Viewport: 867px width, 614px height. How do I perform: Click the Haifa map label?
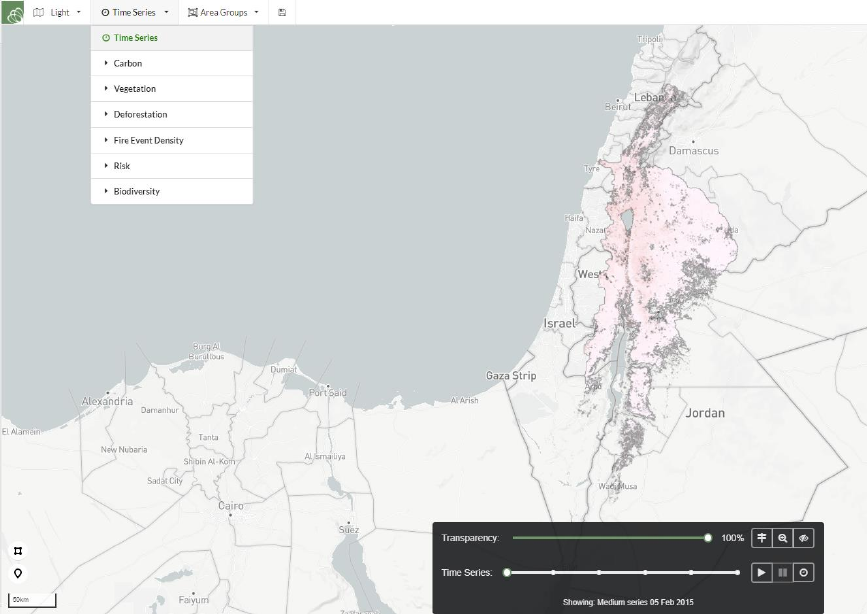[574, 218]
